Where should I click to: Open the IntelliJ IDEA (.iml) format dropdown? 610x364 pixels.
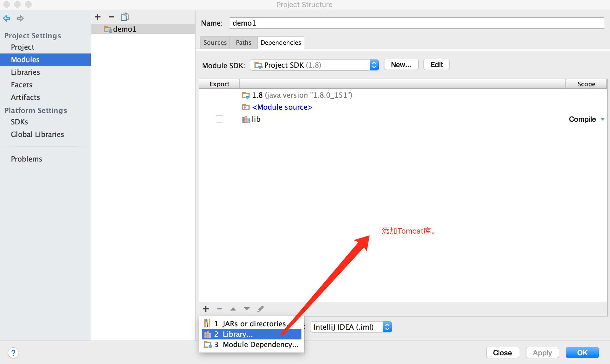point(351,327)
